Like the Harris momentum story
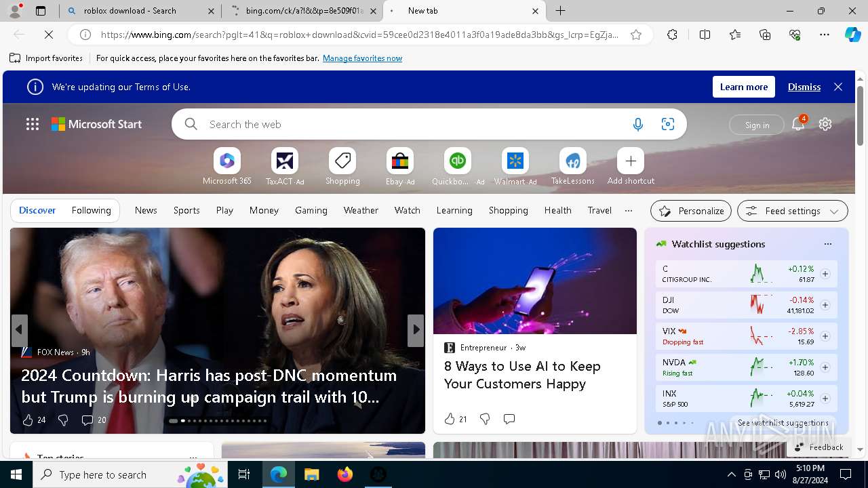Image resolution: width=868 pixels, height=488 pixels. (28, 420)
